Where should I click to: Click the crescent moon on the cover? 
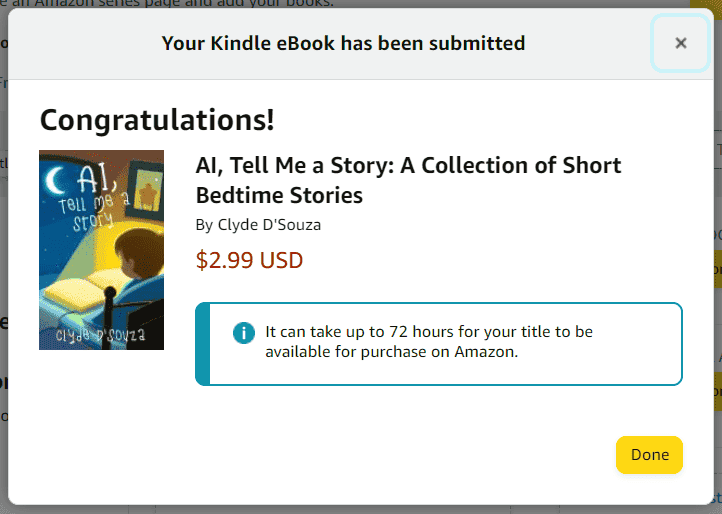pos(56,181)
